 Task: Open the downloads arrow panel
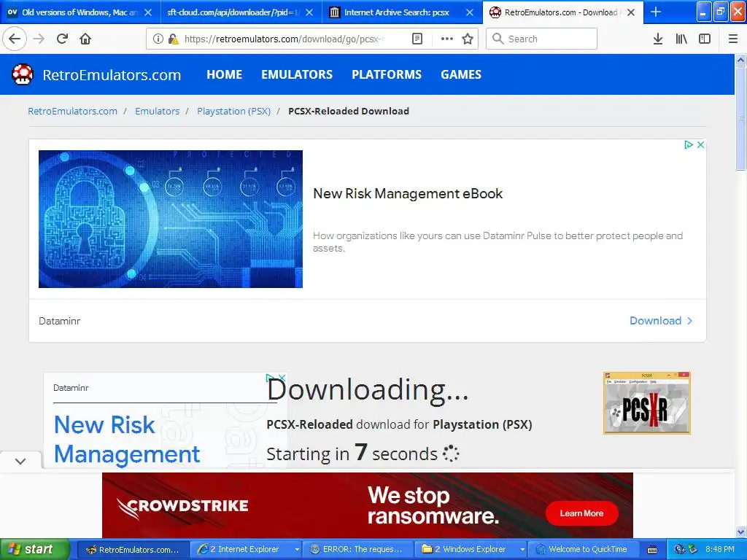coord(658,39)
